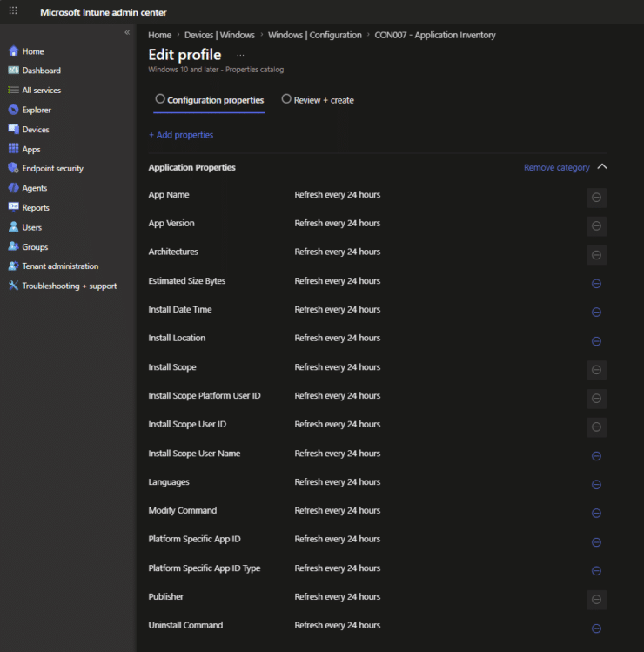Open the app launcher grid icon
Screen dimensions: 644x652
pos(13,10)
